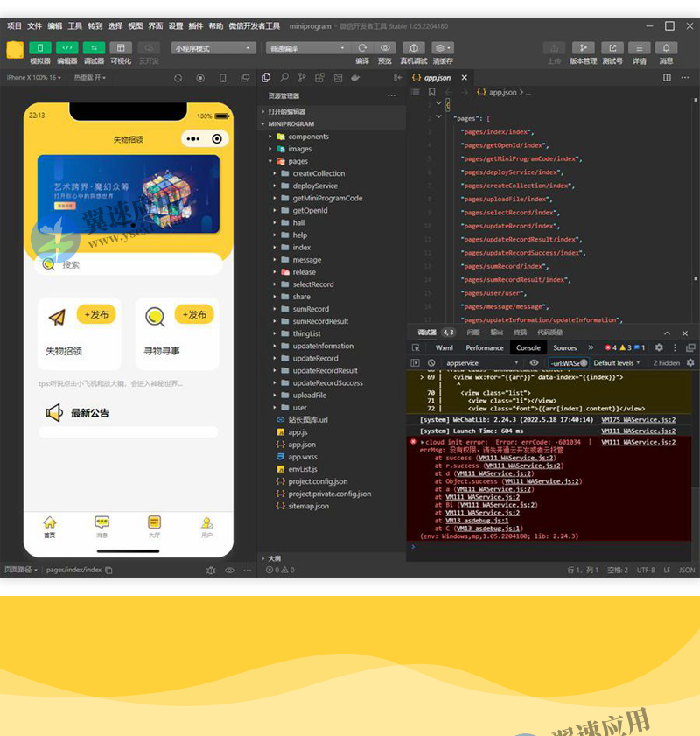Open the 详情 details icon
This screenshot has height=736, width=700.
[640, 47]
